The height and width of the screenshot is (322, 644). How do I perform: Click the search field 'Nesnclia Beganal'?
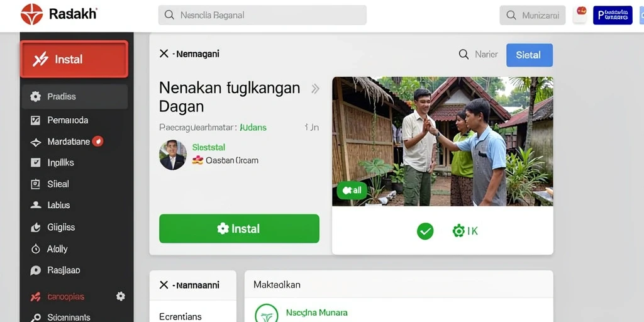262,15
